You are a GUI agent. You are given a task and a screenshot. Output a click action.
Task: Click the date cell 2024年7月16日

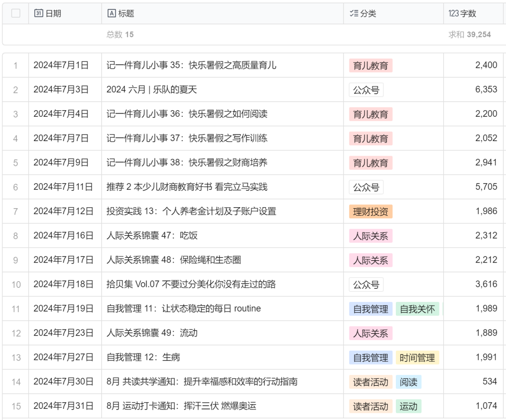point(63,236)
